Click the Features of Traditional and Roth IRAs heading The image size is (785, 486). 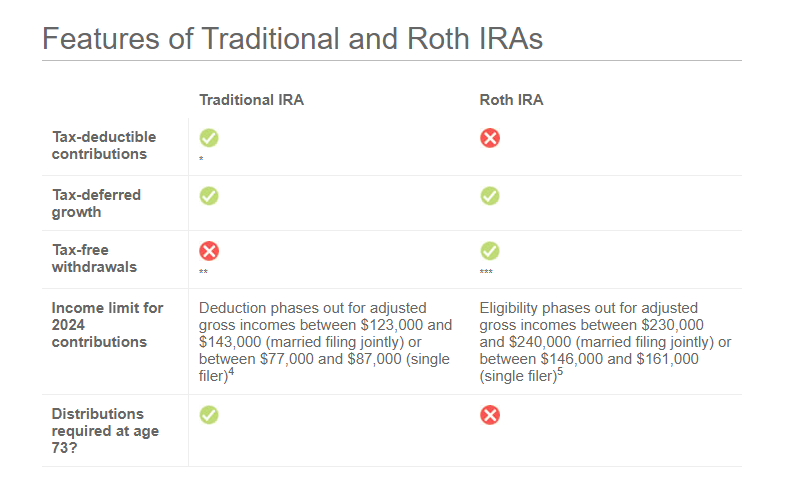pyautogui.click(x=292, y=39)
